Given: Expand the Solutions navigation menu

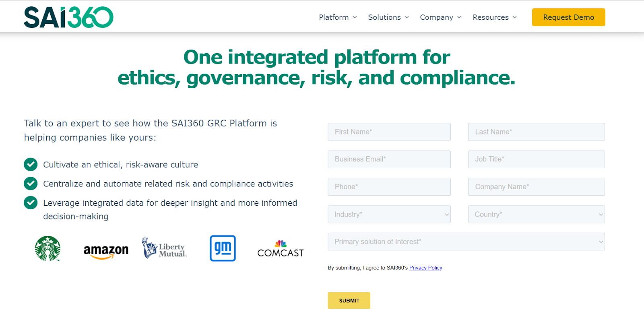Looking at the screenshot, I should pos(388,17).
